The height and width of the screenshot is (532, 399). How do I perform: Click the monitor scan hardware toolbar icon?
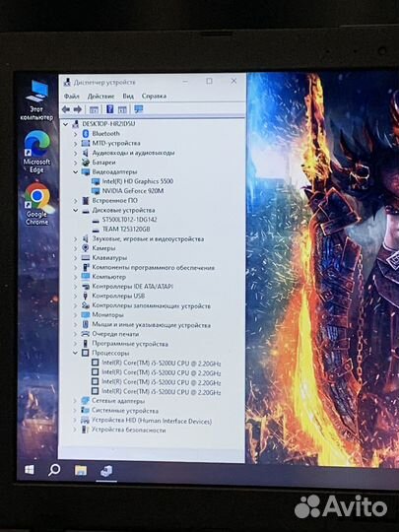pos(139,109)
